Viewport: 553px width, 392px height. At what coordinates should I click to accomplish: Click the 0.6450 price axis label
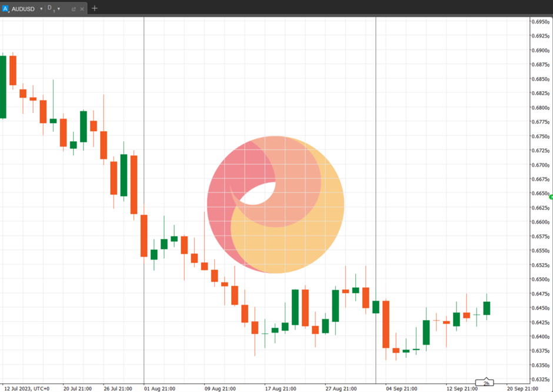click(541, 308)
